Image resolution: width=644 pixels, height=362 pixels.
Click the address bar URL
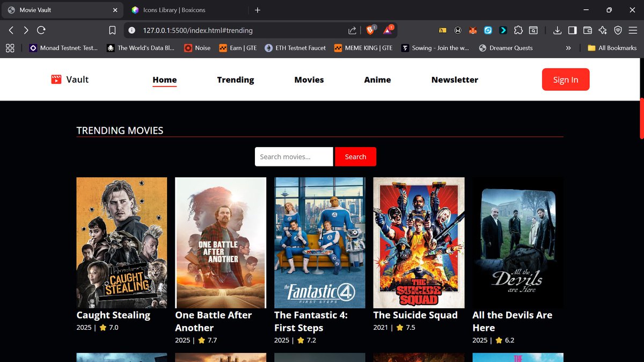[x=198, y=31]
